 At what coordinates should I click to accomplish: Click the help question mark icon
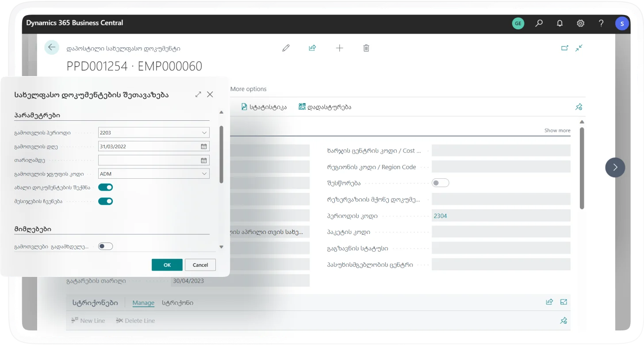coord(601,23)
